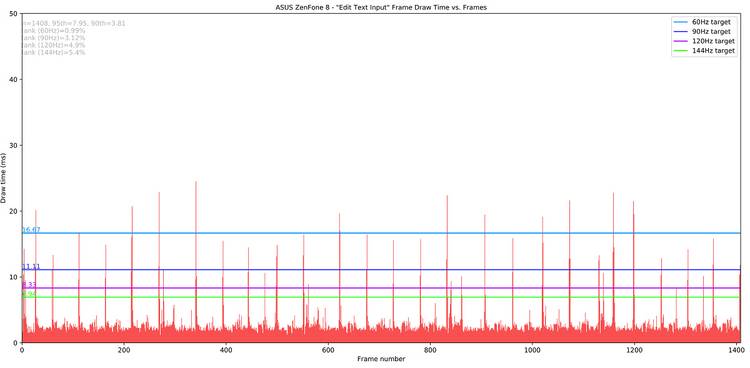Click the '16.67' threshold line label
The height and width of the screenshot is (368, 750).
31,230
